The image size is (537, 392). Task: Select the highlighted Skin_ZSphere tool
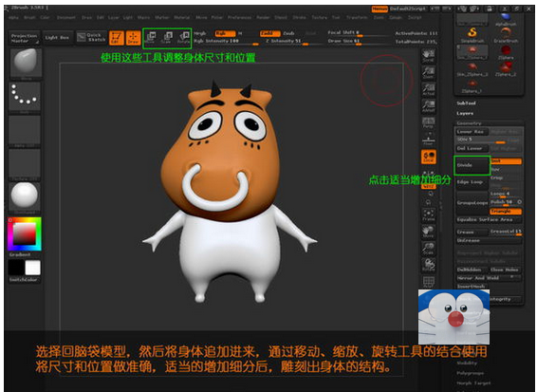point(472,52)
